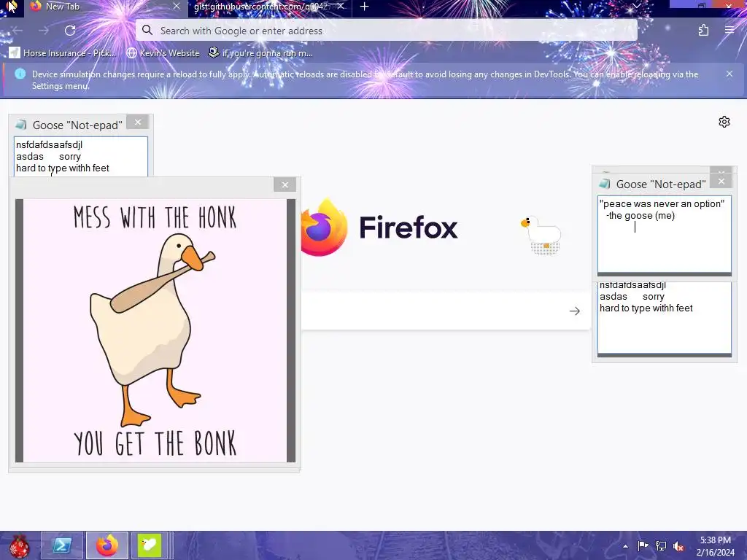This screenshot has height=560, width=747.
Task: Go back with the back arrow
Action: point(18,31)
